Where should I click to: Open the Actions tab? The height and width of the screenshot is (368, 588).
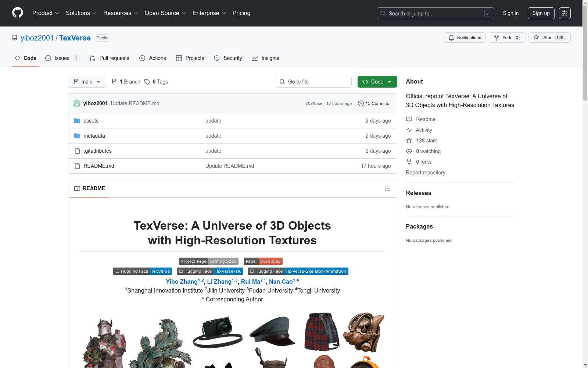[x=153, y=58]
